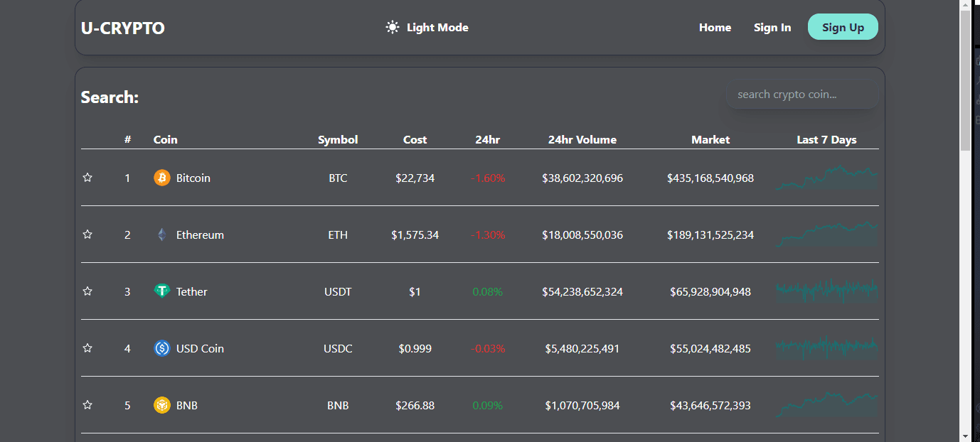Focus the search crypto coin field
980x442 pixels.
pyautogui.click(x=802, y=95)
